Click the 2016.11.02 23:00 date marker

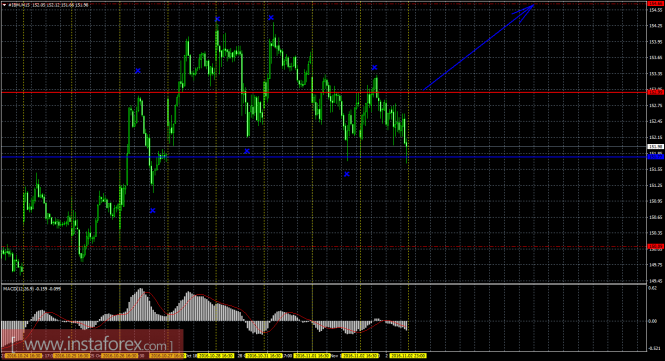tap(408, 355)
